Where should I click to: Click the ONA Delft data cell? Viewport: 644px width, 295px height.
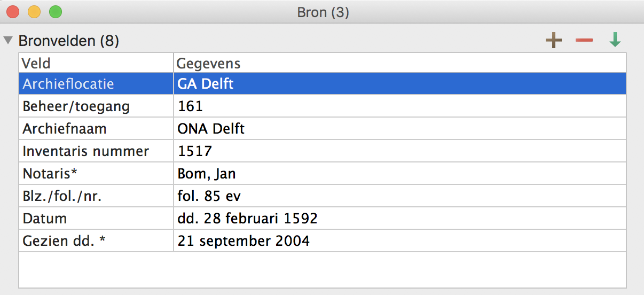point(211,129)
